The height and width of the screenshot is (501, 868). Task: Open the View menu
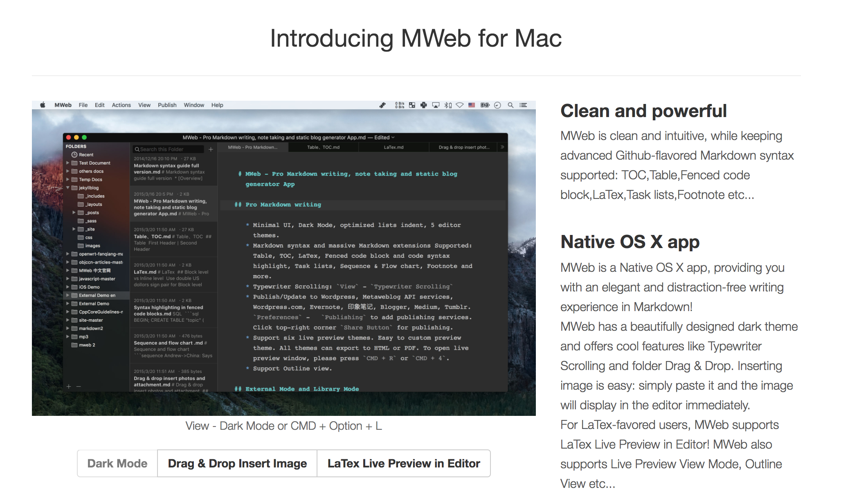click(144, 105)
